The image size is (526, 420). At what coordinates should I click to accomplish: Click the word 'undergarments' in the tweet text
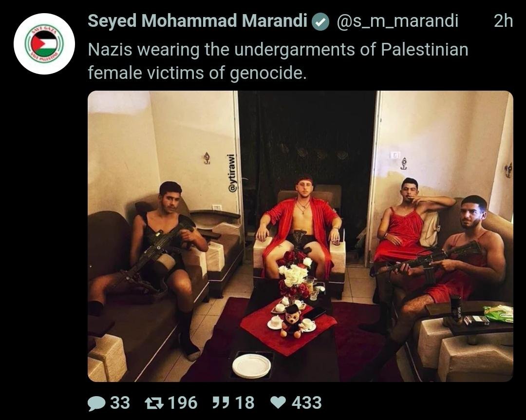tap(295, 50)
